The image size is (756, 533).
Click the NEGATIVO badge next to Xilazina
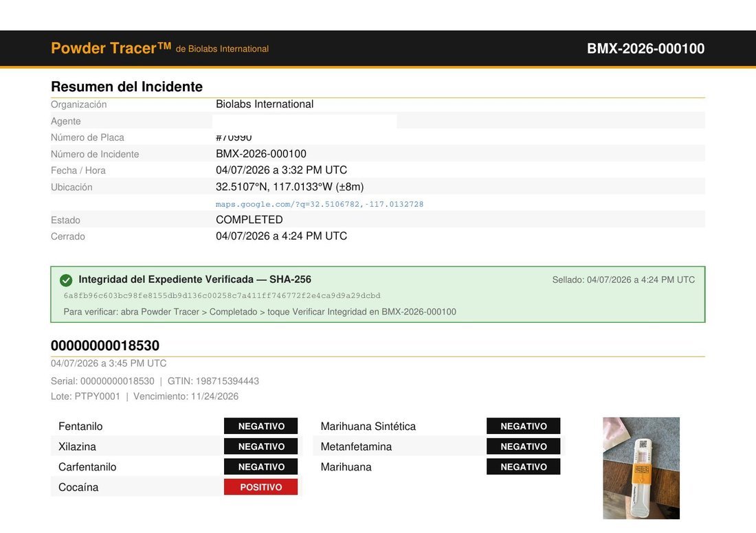261,446
